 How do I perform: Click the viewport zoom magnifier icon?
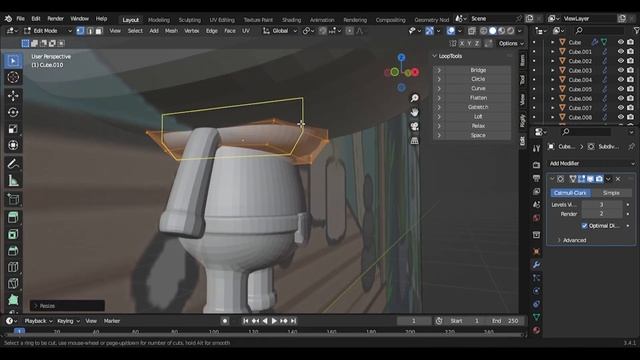[414, 98]
